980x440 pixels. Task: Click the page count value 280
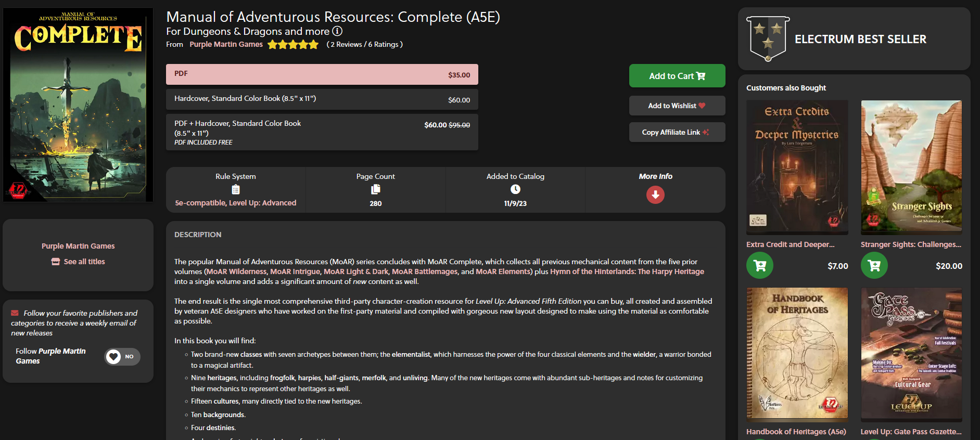coord(376,203)
